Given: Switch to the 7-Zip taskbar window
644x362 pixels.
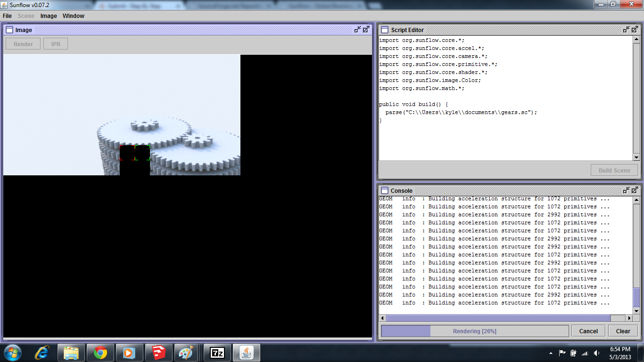Looking at the screenshot, I should pyautogui.click(x=217, y=353).
